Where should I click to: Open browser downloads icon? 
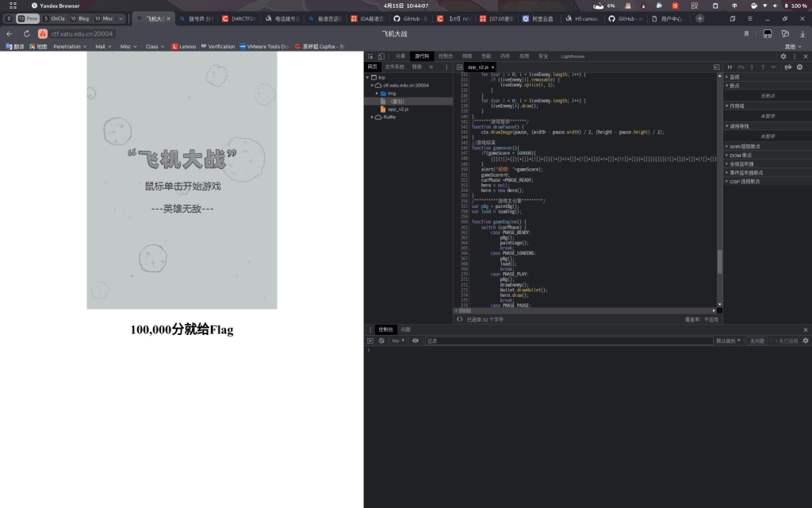[802, 33]
